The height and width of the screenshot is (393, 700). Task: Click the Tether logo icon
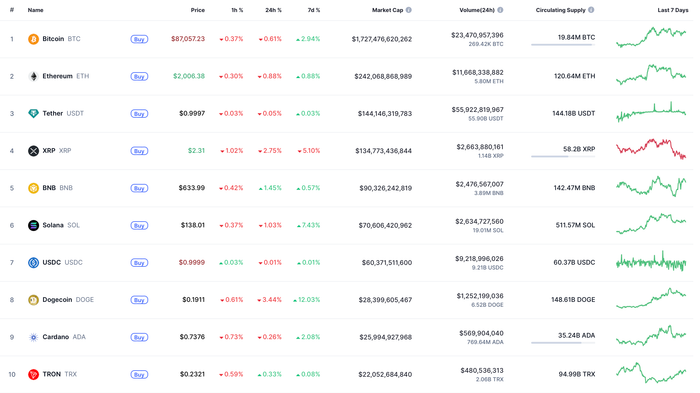tap(33, 113)
